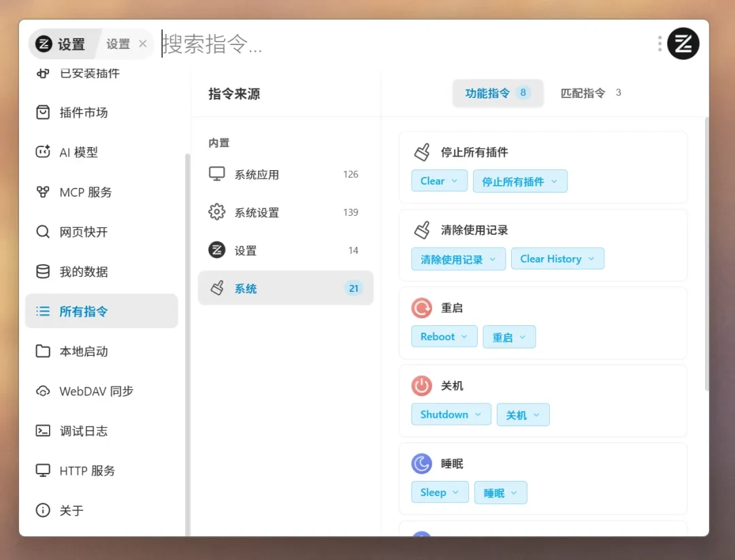Click the 系统设置 gear icon

click(216, 212)
